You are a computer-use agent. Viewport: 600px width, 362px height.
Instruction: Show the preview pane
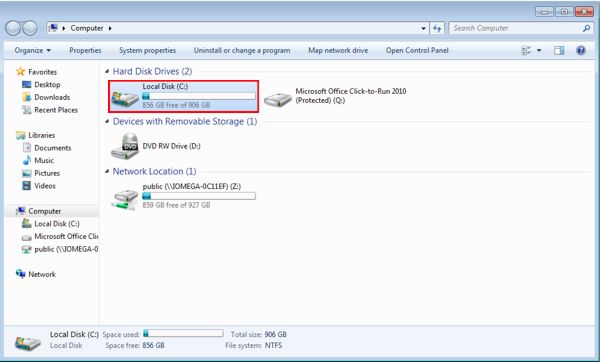coord(559,51)
